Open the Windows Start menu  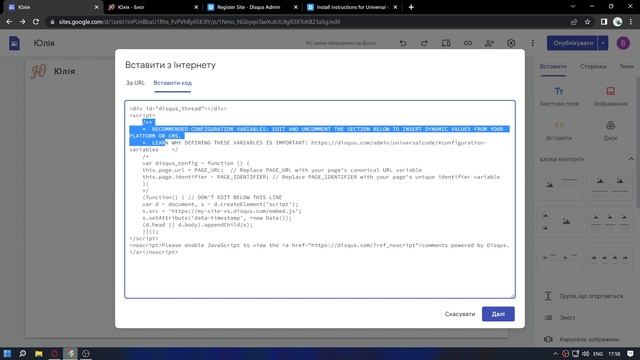coord(7,353)
